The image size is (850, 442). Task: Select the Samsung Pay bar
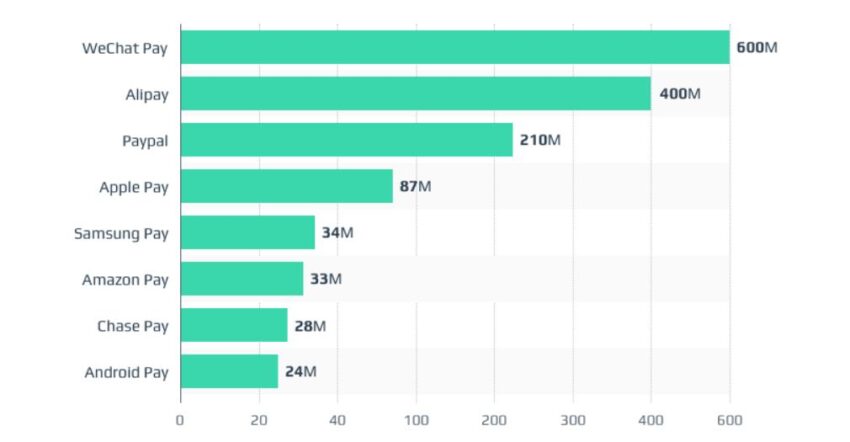(x=248, y=232)
